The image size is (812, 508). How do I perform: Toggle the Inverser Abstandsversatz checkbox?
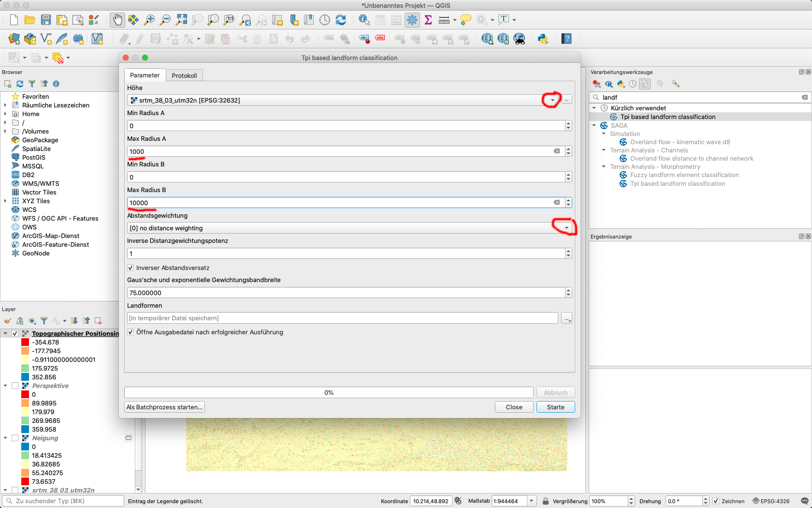pos(130,268)
